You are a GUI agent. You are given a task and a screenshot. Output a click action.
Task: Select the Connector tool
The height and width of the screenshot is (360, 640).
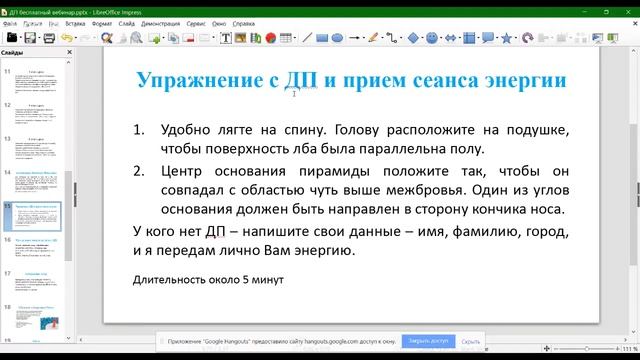tap(391, 38)
